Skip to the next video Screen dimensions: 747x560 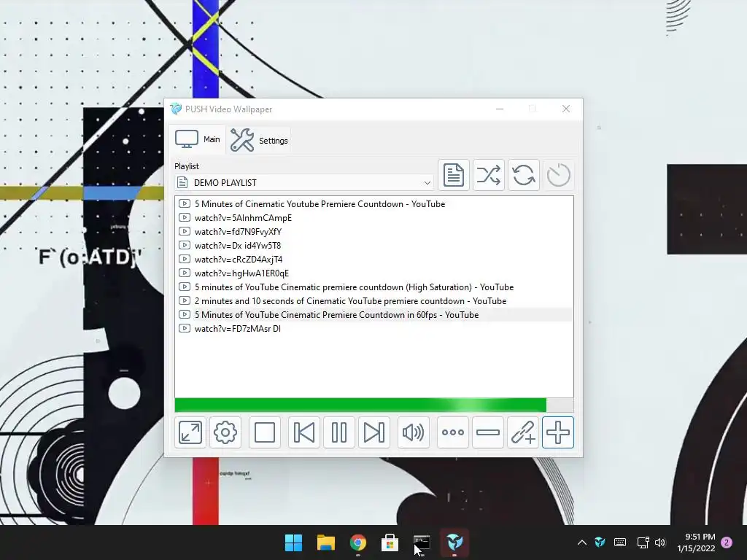pos(374,432)
